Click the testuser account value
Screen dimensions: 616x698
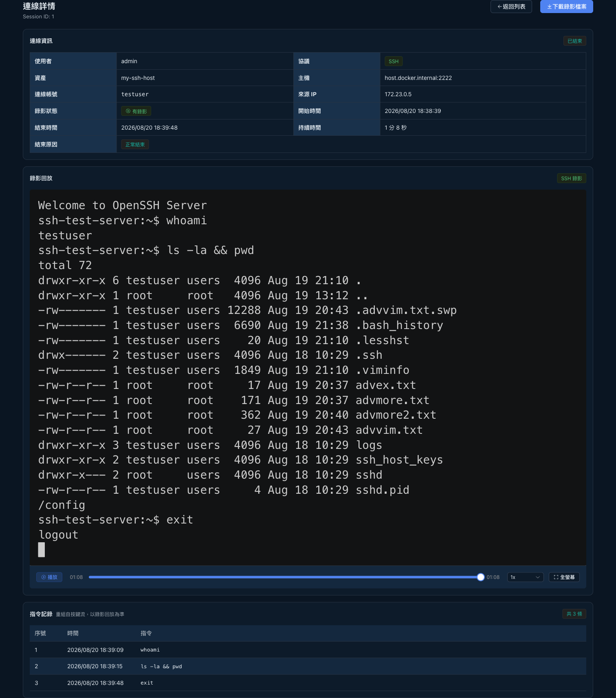pyautogui.click(x=135, y=94)
